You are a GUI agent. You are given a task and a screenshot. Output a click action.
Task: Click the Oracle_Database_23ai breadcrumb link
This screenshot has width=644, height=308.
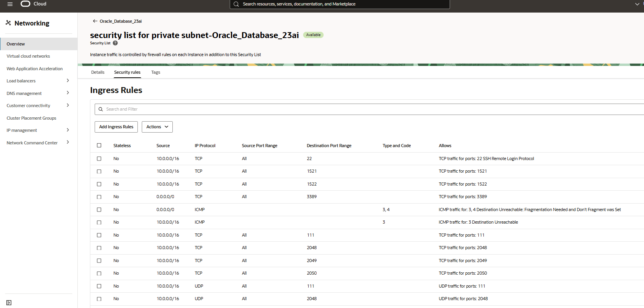click(x=121, y=21)
